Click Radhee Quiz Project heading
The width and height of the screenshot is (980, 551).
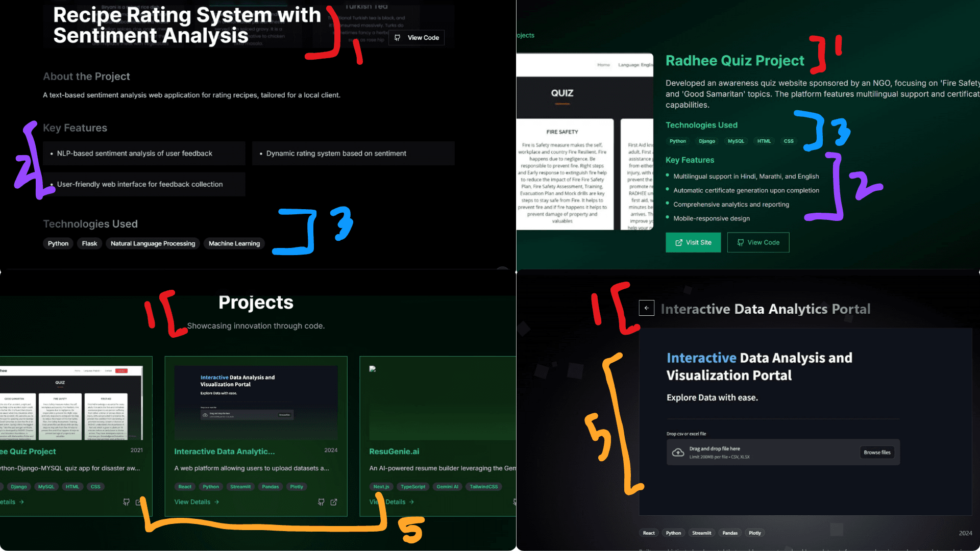tap(734, 61)
